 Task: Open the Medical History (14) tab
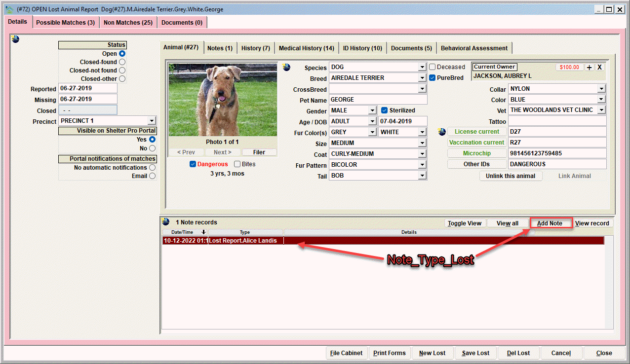tap(306, 48)
